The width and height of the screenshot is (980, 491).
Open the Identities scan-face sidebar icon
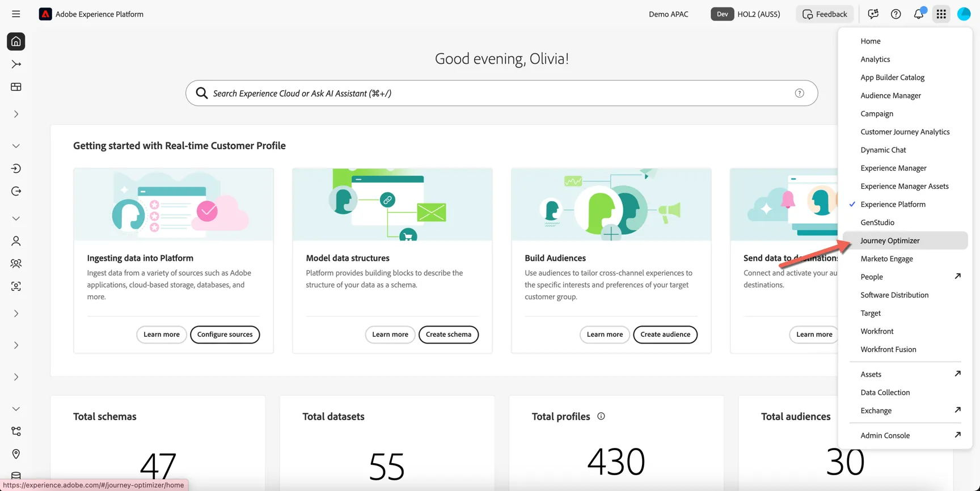pos(16,286)
